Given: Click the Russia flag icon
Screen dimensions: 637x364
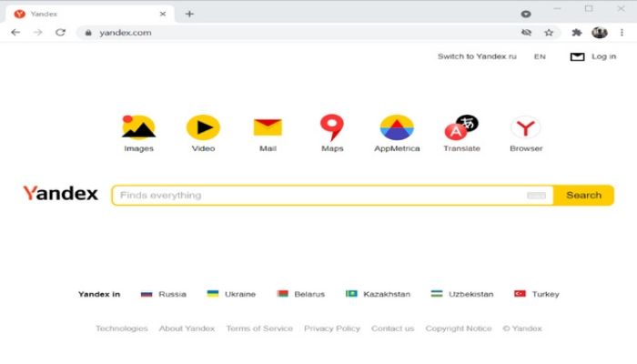Looking at the screenshot, I should (147, 294).
